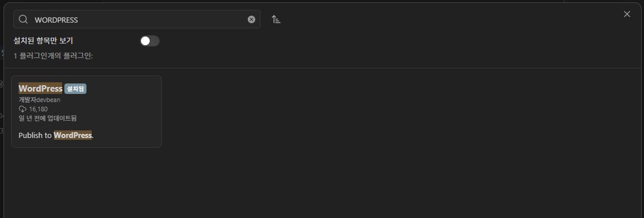Click the blank bottom area of the WordPress card
644x218 pixels.
point(86,144)
